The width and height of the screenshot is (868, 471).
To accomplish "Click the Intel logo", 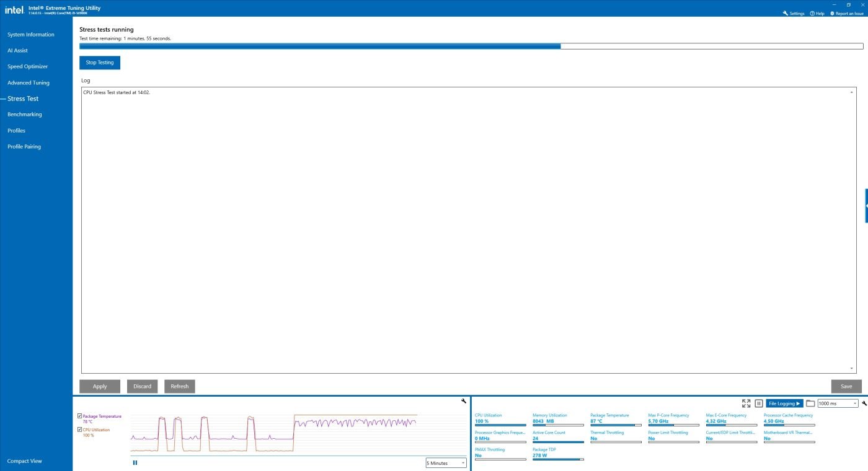I will pos(14,9).
